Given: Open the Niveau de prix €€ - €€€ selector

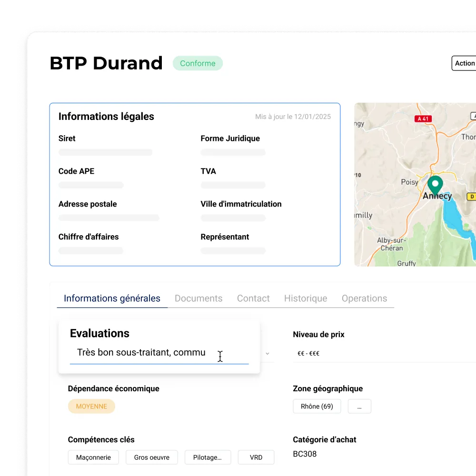Looking at the screenshot, I should pos(384,353).
